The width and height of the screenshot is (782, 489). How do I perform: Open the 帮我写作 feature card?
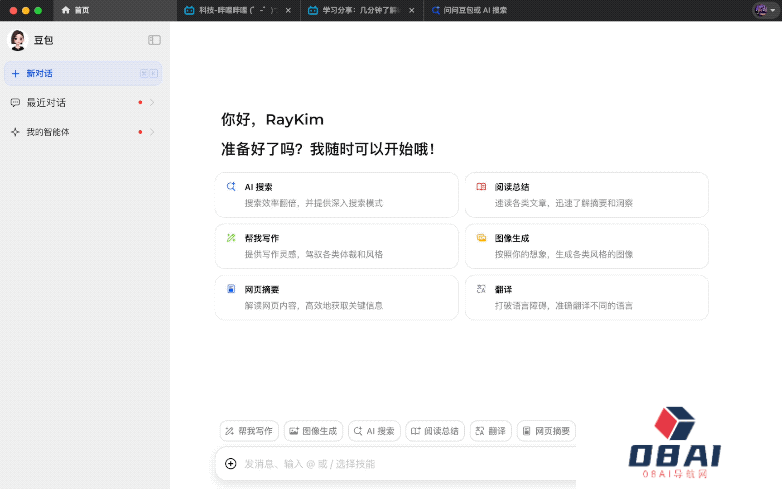tap(336, 246)
